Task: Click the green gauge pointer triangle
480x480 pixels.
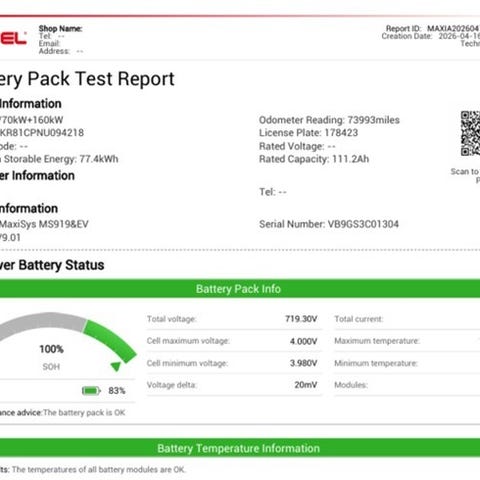Action: pos(116,366)
